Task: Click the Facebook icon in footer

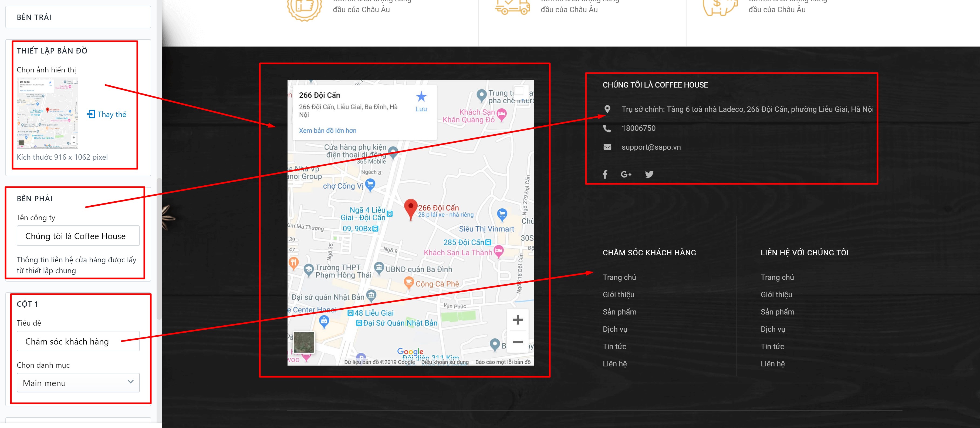Action: pos(605,174)
